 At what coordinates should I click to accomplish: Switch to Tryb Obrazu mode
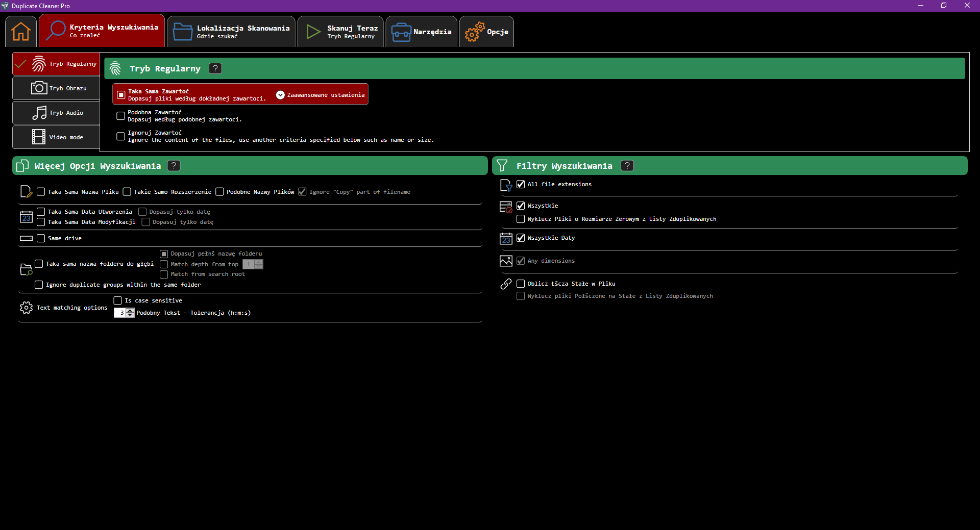[56, 88]
